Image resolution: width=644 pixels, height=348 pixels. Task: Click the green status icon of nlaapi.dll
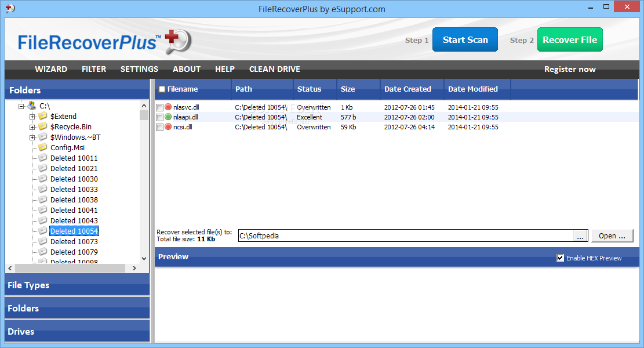click(x=168, y=117)
